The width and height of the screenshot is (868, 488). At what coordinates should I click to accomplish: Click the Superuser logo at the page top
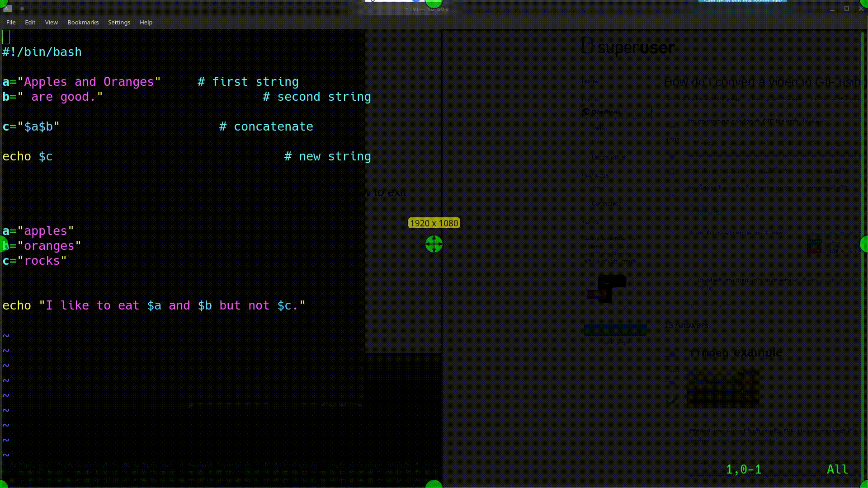pos(628,47)
